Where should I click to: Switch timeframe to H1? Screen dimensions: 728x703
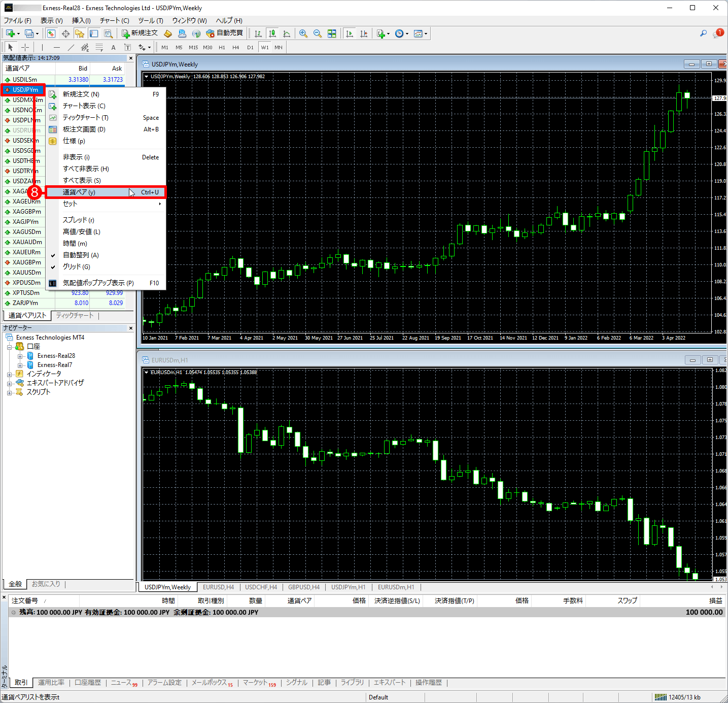[222, 47]
